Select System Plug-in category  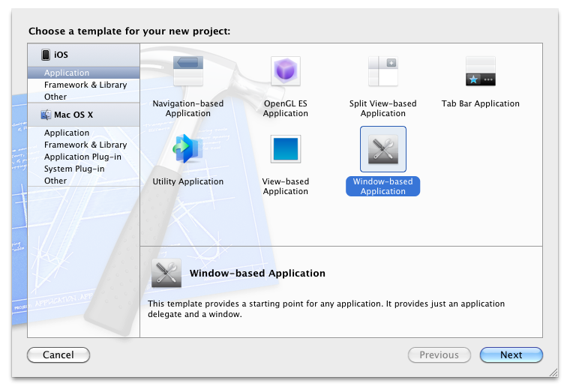pos(83,169)
